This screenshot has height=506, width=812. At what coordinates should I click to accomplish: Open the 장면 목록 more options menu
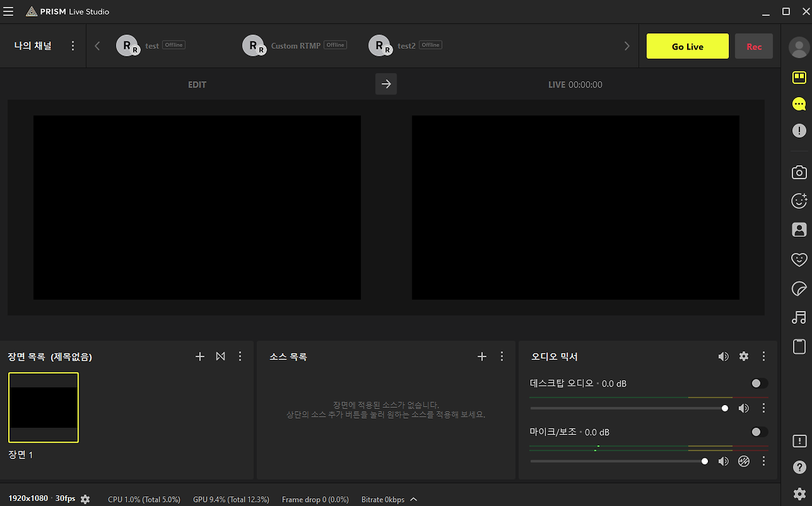point(240,357)
